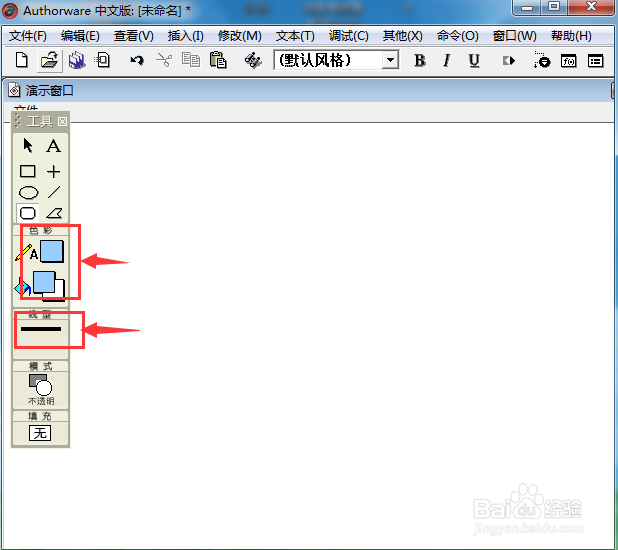Viewport: 618px width, 550px height.
Task: Open the 修改(M) menu
Action: [240, 36]
